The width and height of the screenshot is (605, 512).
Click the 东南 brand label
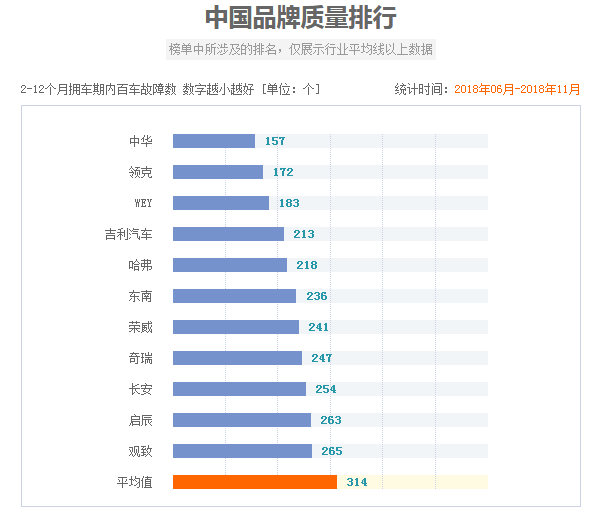[x=140, y=296]
